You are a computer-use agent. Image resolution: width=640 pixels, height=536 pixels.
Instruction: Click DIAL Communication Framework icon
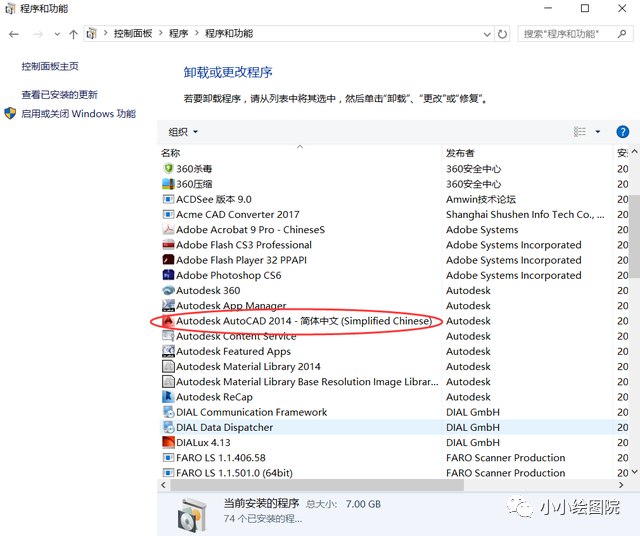[168, 412]
